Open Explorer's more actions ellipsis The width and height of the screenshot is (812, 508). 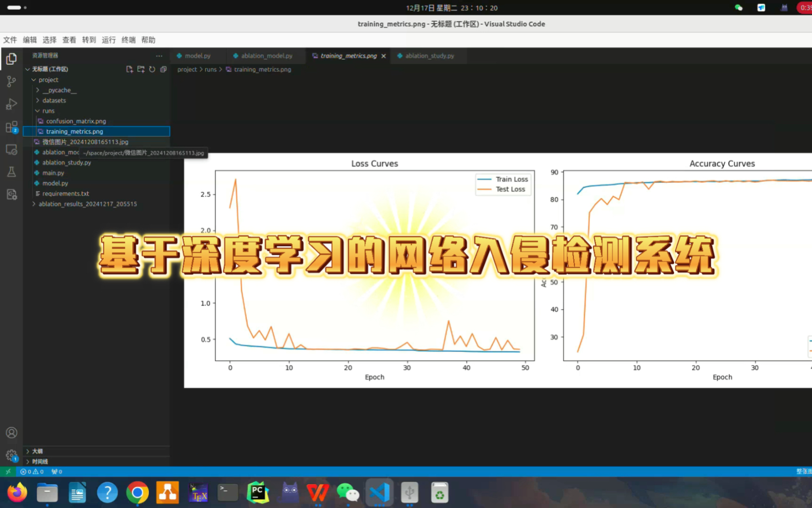click(x=159, y=56)
